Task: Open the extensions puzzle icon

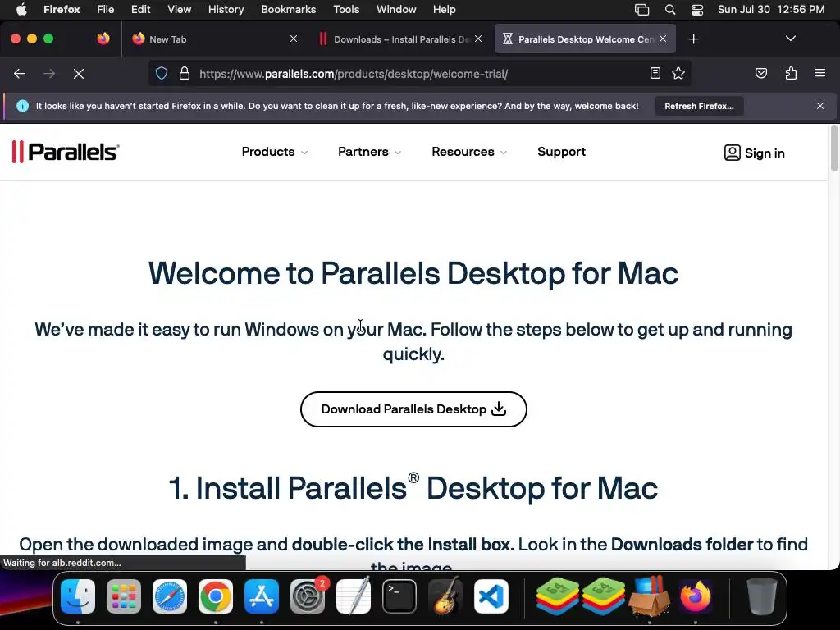Action: (x=791, y=73)
